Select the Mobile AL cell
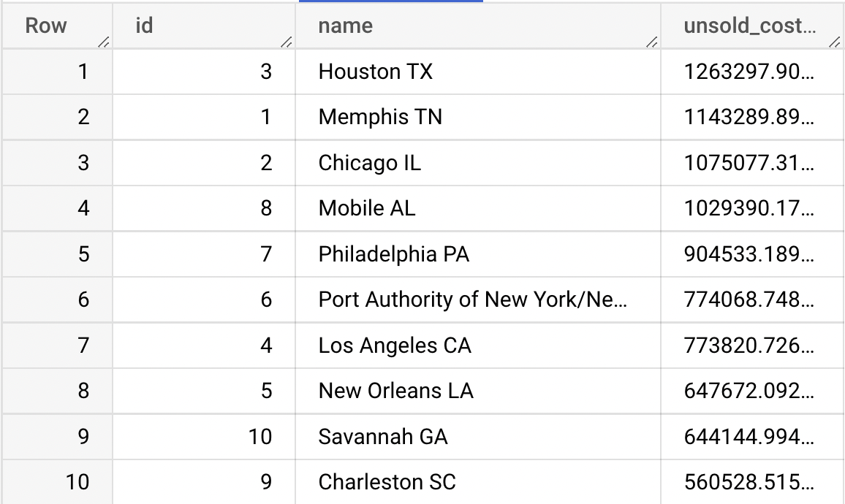The image size is (845, 504). click(x=367, y=208)
